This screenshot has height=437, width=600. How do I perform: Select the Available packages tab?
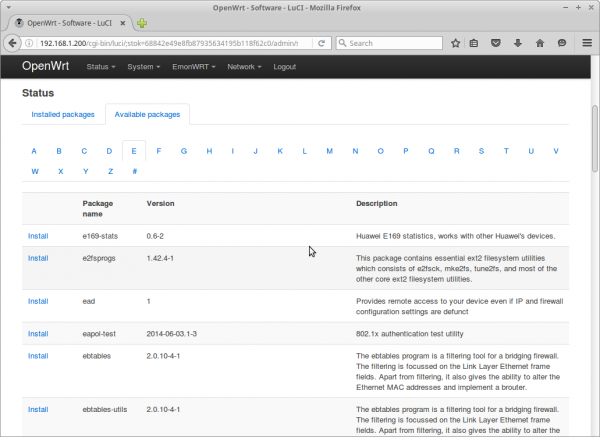(147, 114)
